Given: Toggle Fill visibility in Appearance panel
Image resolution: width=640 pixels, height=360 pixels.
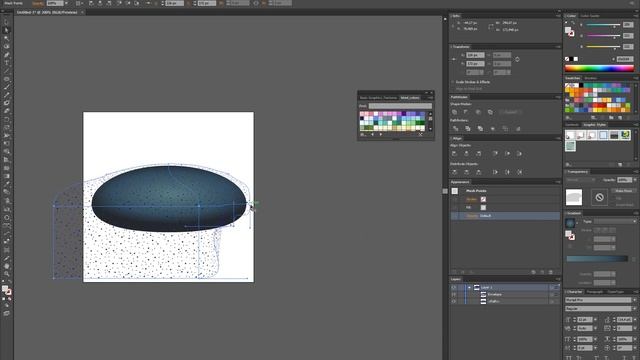Looking at the screenshot, I should click(x=454, y=207).
